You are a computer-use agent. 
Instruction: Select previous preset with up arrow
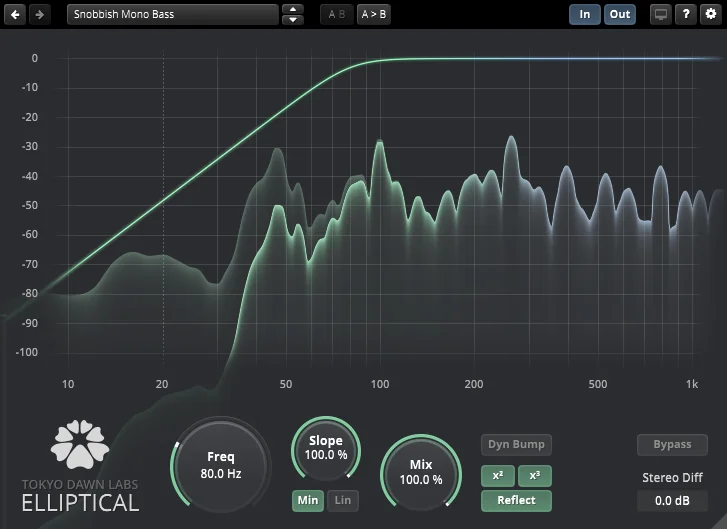click(x=293, y=9)
